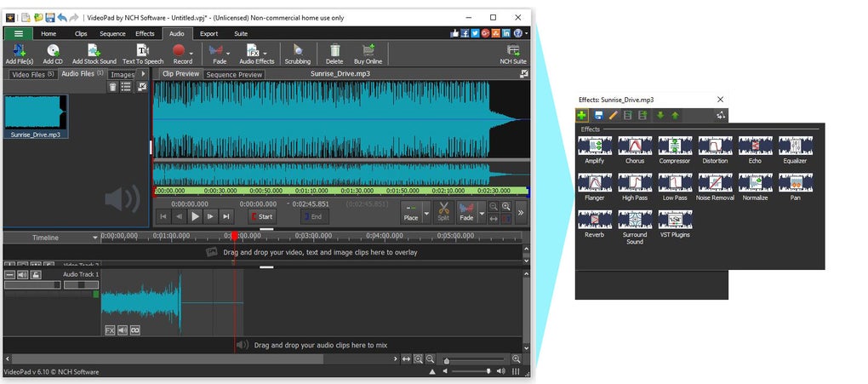Add the Compressor effect
The width and height of the screenshot is (868, 384).
click(675, 150)
